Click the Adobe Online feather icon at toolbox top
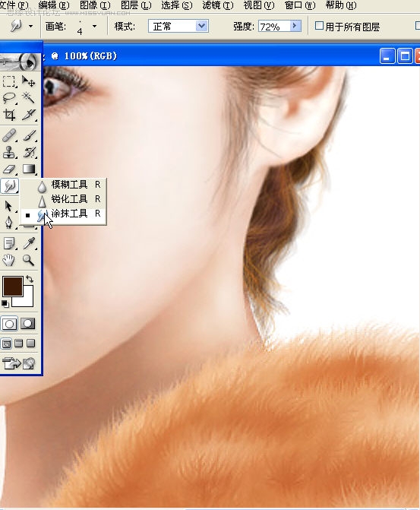Image resolution: width=420 pixels, height=510 pixels. tap(20, 62)
